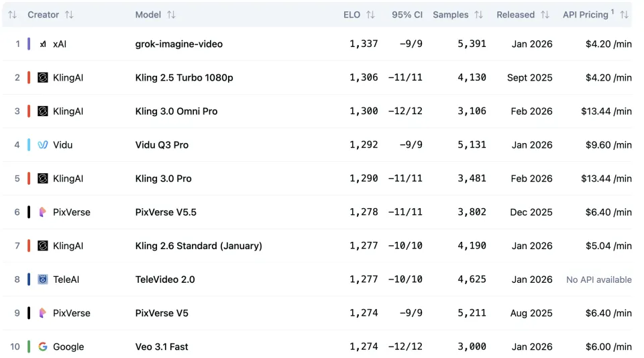Click the PixVerse logo beside PixVerse V5
Viewport: 644px width, 358px height.
click(43, 313)
